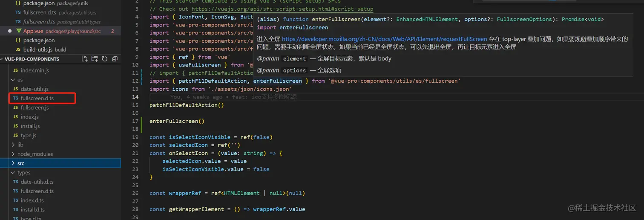Close App.vue via its unsaved dot
The image size is (644, 220).
(10, 31)
